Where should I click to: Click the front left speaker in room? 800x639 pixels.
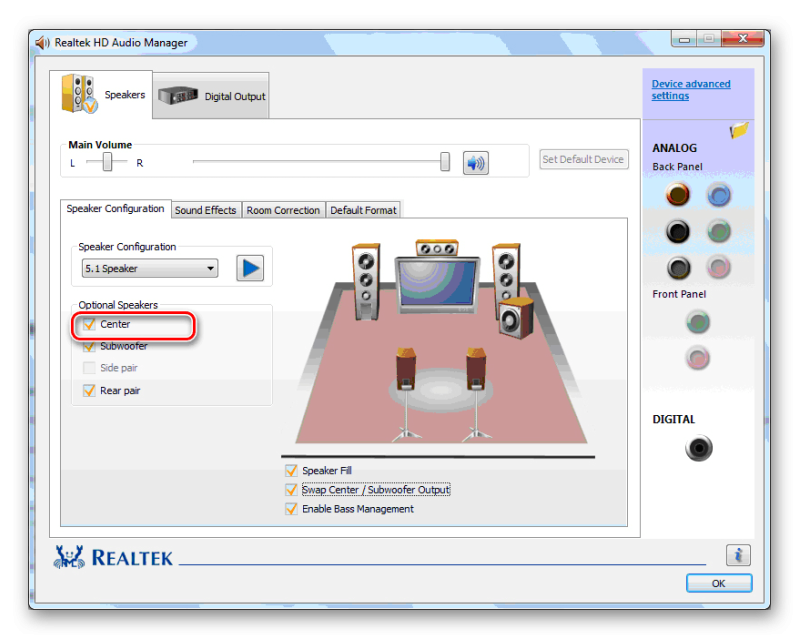(366, 282)
